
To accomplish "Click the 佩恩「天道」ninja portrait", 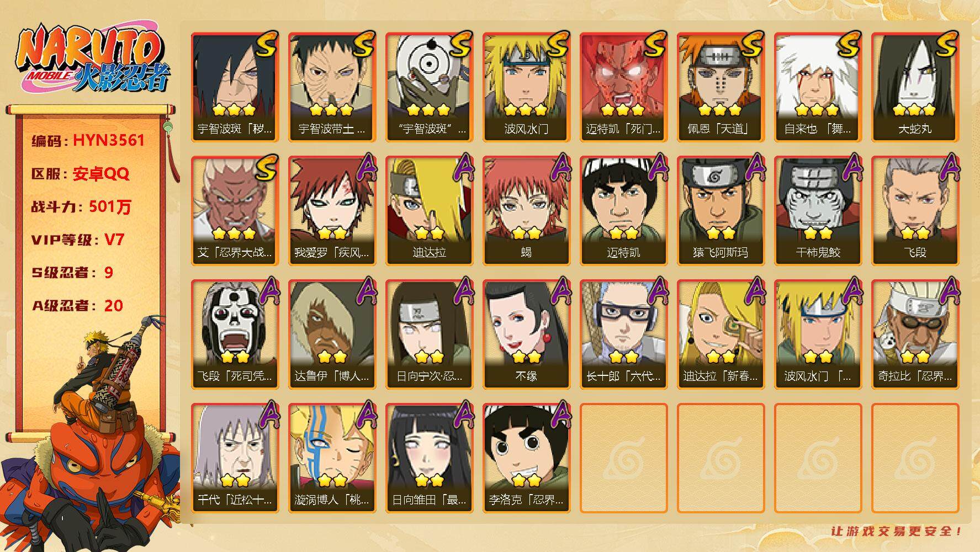I will pyautogui.click(x=721, y=87).
